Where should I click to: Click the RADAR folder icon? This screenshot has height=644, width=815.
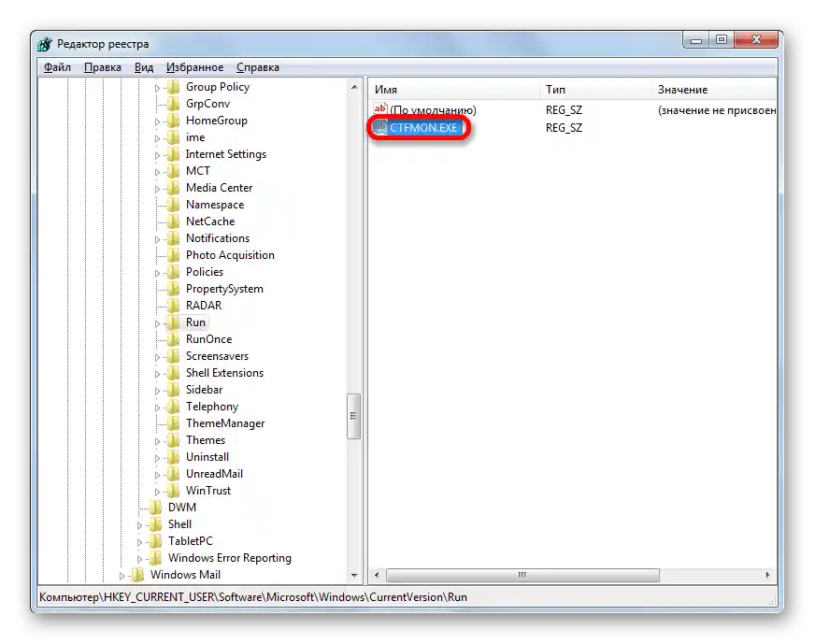174,305
